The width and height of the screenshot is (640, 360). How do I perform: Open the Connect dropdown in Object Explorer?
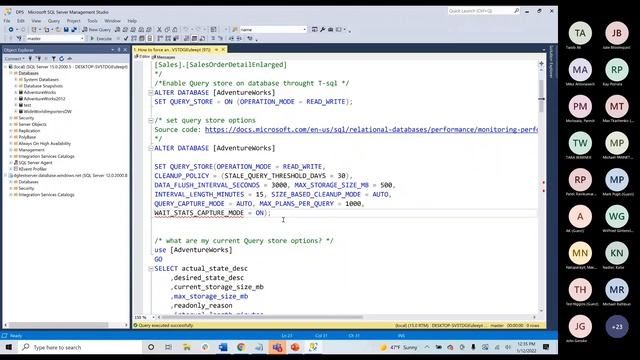click(15, 59)
